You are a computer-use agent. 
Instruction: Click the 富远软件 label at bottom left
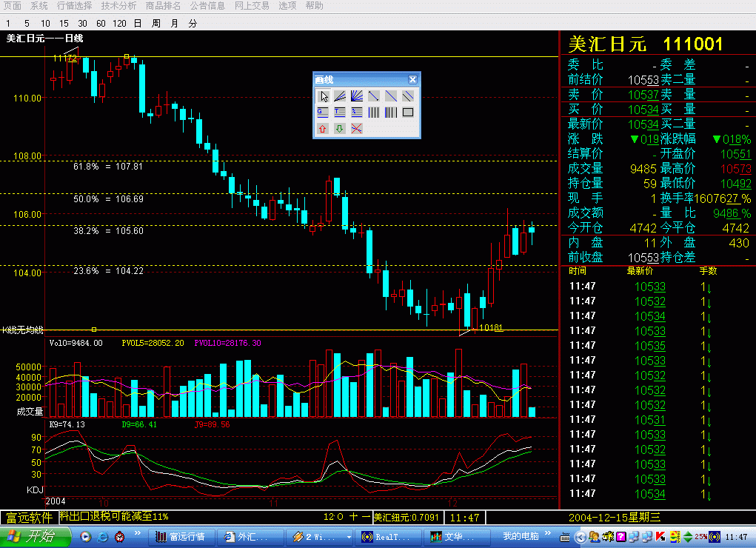[x=29, y=518]
